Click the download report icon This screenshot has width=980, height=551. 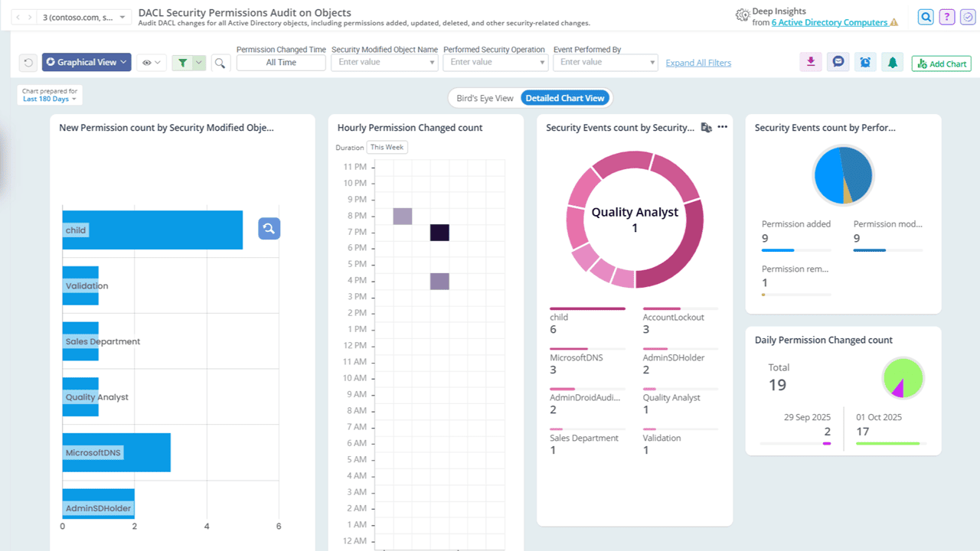click(811, 63)
